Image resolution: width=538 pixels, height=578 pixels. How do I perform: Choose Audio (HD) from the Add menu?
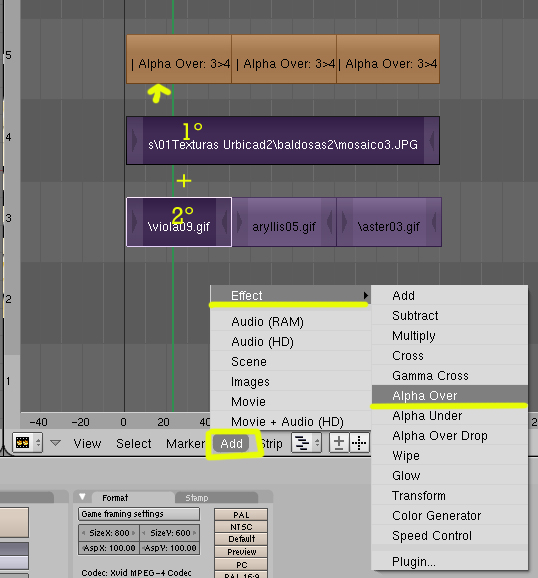(291, 342)
